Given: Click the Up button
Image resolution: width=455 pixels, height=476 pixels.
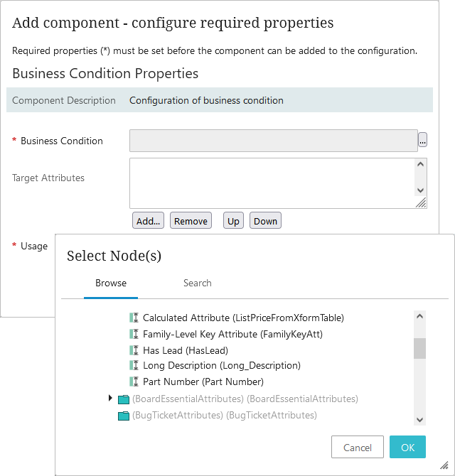Looking at the screenshot, I should click(233, 221).
